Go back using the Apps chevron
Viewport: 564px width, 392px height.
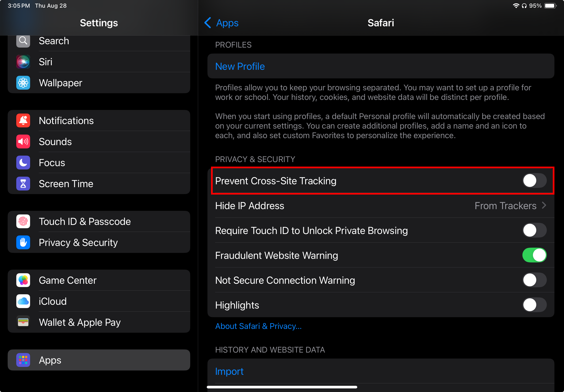coord(208,23)
